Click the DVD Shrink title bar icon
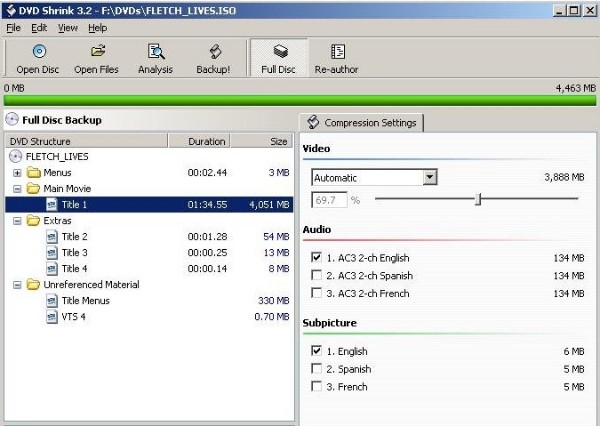The image size is (600, 426). coord(11,10)
